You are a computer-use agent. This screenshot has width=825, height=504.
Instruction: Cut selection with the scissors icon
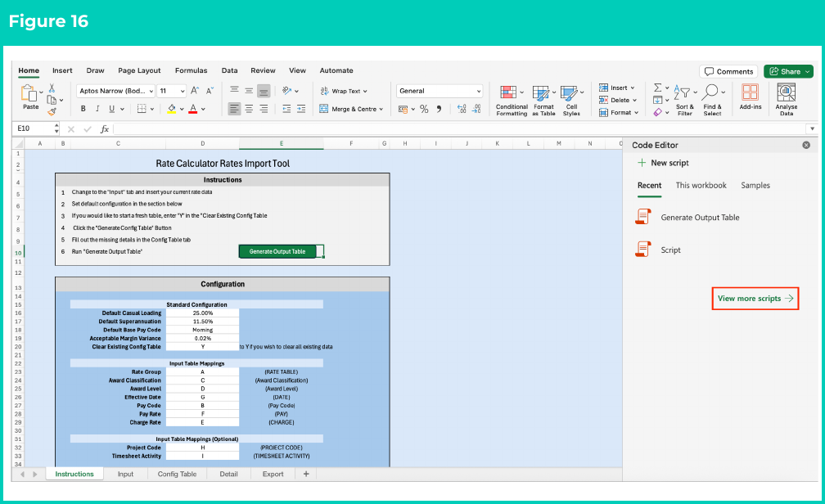52,88
